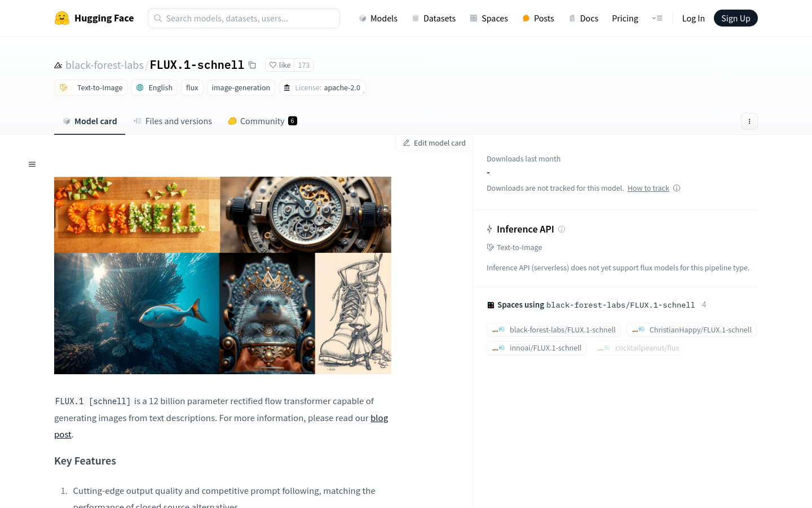Click the License apache-2.0 tag

pyautogui.click(x=323, y=87)
